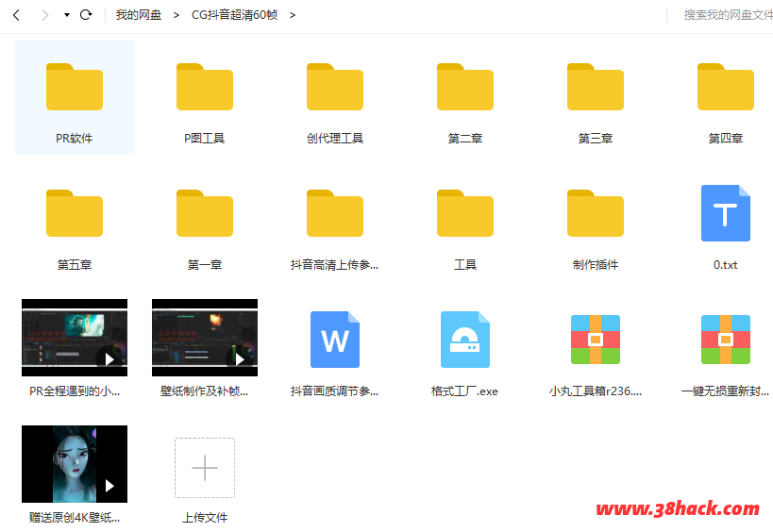Click the 小丸工具箱r236.... file name
The width and height of the screenshot is (773, 532).
(595, 391)
